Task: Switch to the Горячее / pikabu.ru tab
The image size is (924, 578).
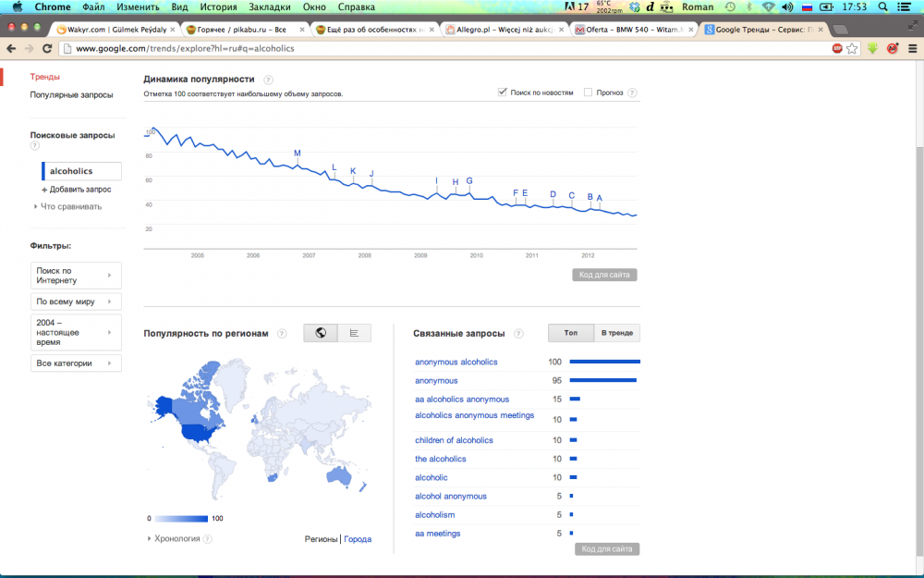Action: pyautogui.click(x=245, y=29)
